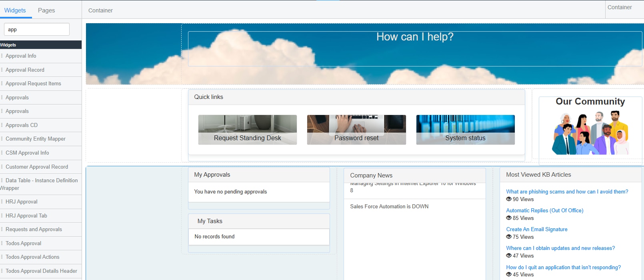Select the Approval Record widget in list
This screenshot has height=280, width=644.
pyautogui.click(x=25, y=70)
